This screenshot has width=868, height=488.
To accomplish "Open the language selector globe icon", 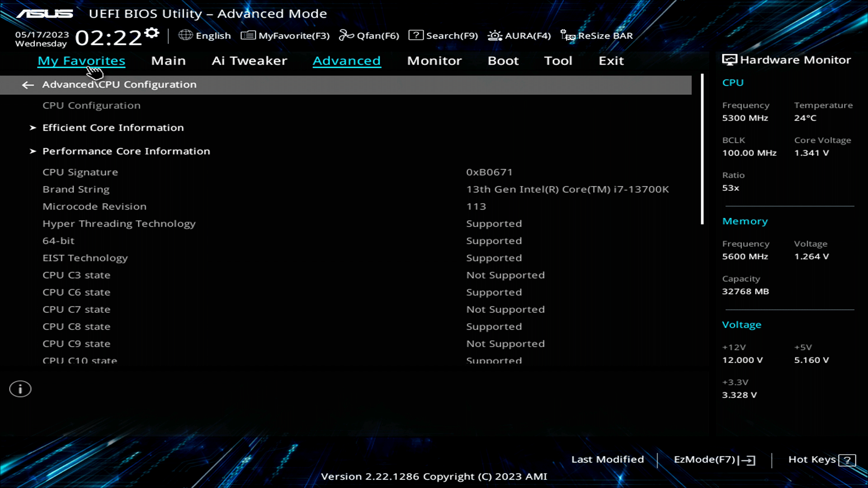I will [185, 35].
